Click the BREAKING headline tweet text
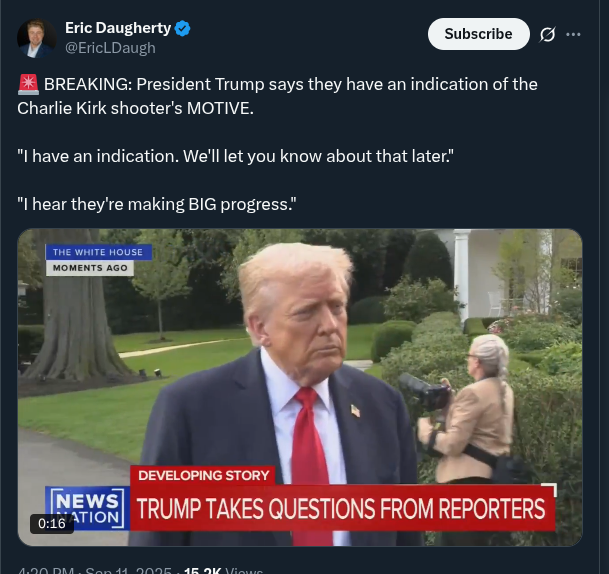The image size is (609, 574). click(x=277, y=96)
